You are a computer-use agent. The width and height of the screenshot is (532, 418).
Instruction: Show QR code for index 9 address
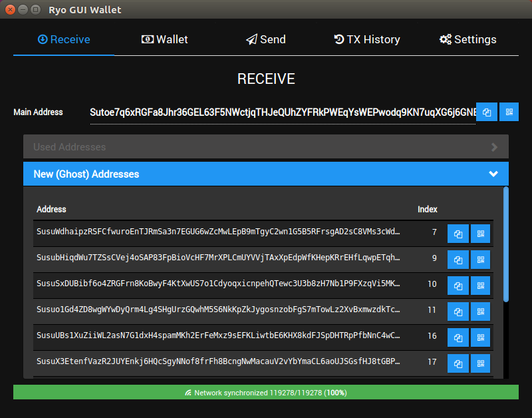[x=480, y=260]
